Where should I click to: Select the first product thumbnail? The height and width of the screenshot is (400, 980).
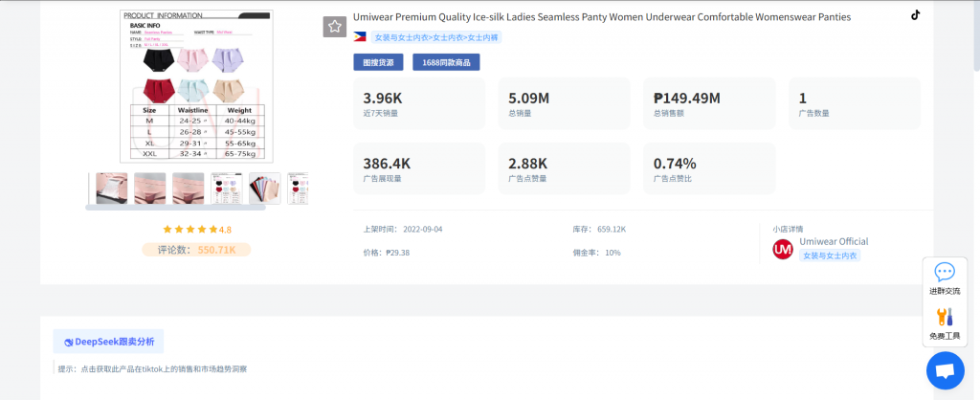click(111, 188)
